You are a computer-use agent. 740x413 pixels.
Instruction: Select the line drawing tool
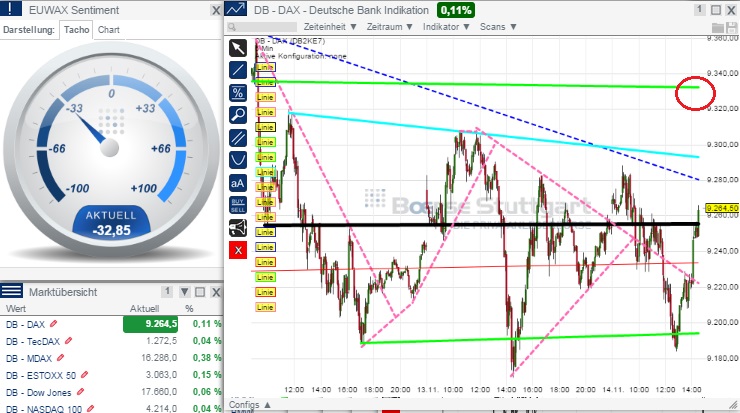coord(238,70)
